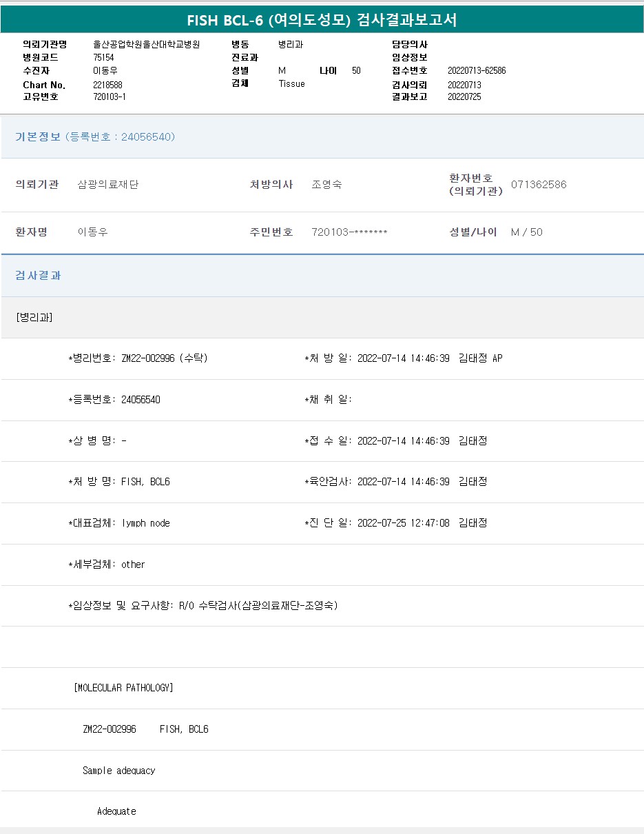
Task: Click the 병리번호 ZM22-002996 line
Action: pyautogui.click(x=138, y=358)
